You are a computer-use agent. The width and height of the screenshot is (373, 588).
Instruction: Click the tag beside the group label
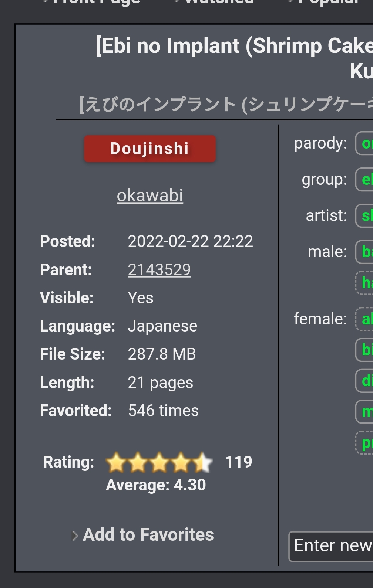pos(365,180)
